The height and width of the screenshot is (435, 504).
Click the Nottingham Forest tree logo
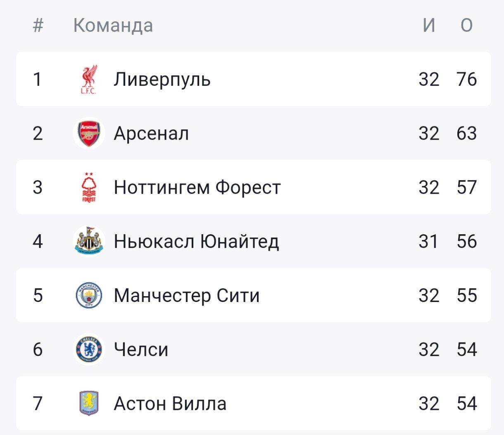click(88, 188)
